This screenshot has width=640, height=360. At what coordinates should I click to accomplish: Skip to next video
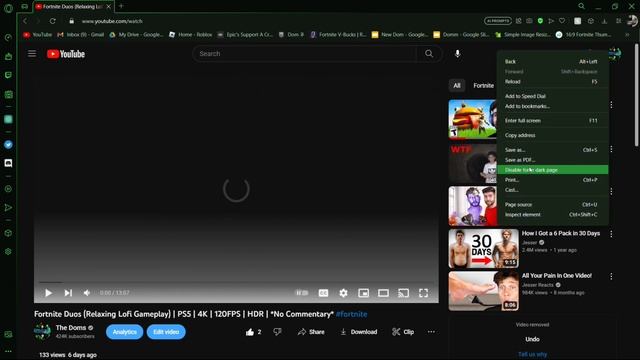(68, 293)
